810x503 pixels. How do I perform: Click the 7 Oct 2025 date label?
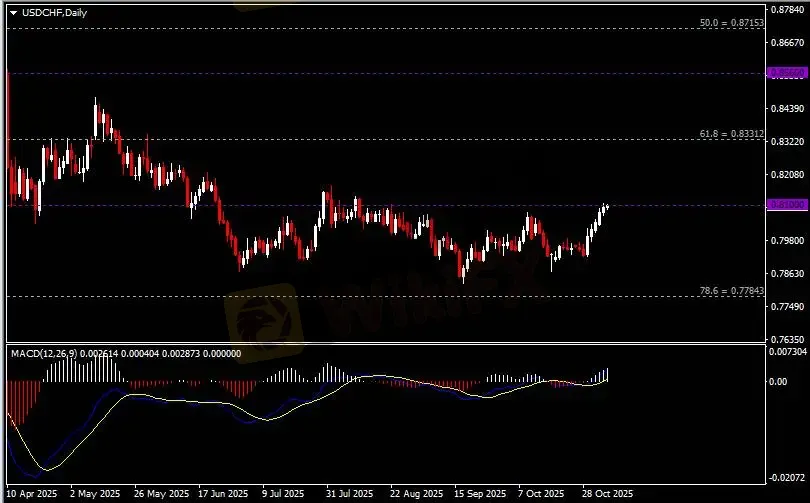coord(541,494)
